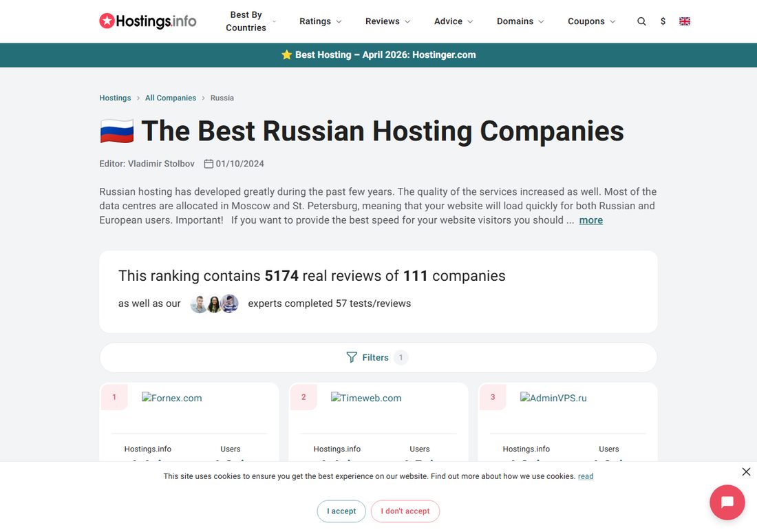Click the Hostings.info logo
This screenshot has height=532, width=757.
(x=148, y=21)
